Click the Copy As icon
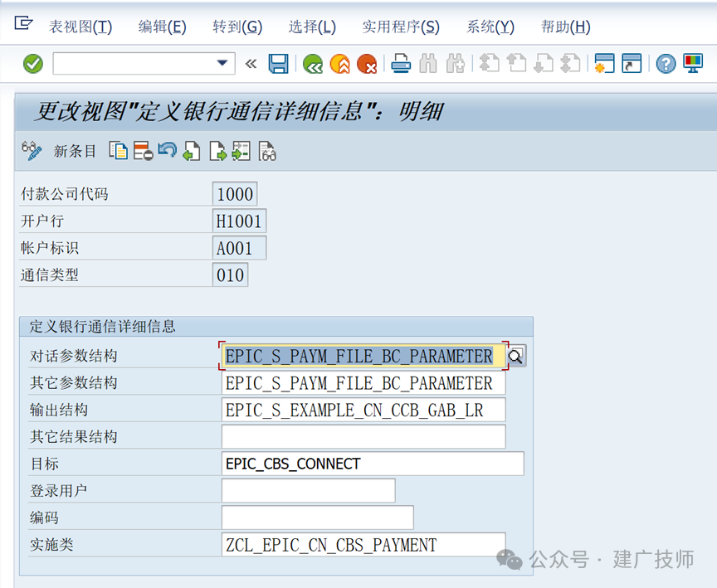Image resolution: width=717 pixels, height=588 pixels. coord(118,151)
